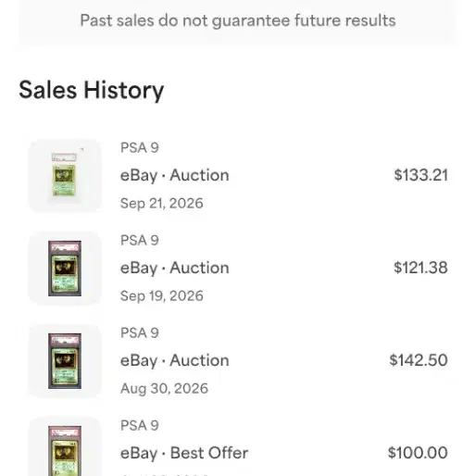This screenshot has height=476, width=476.
Task: Click the Sep 21, 2026 date
Action: tap(161, 204)
